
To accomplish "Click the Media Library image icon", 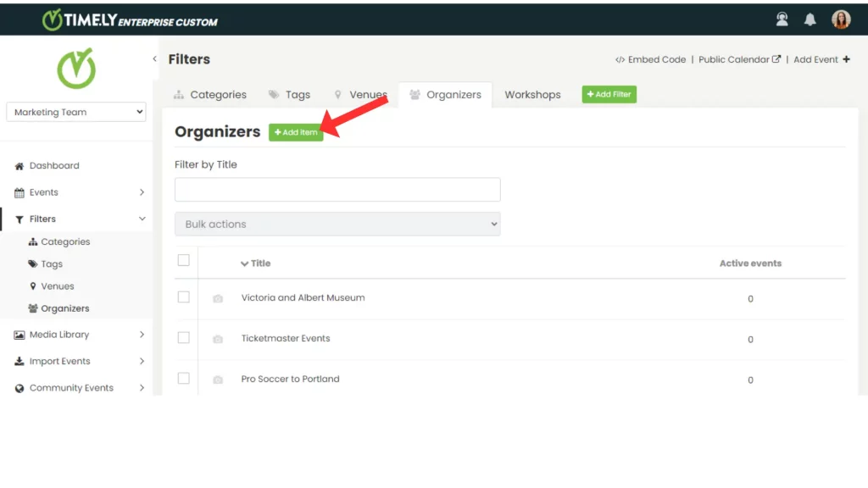I will [x=19, y=335].
